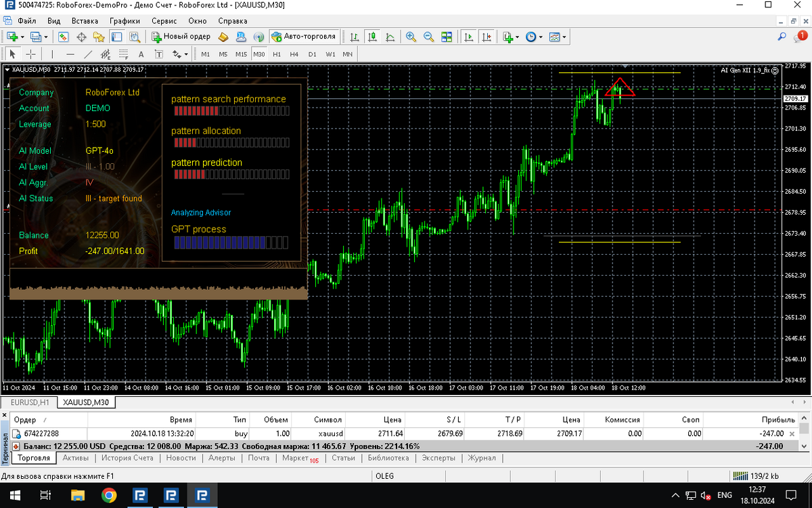Open the Журнал terminal tab
The height and width of the screenshot is (508, 812).
point(482,458)
